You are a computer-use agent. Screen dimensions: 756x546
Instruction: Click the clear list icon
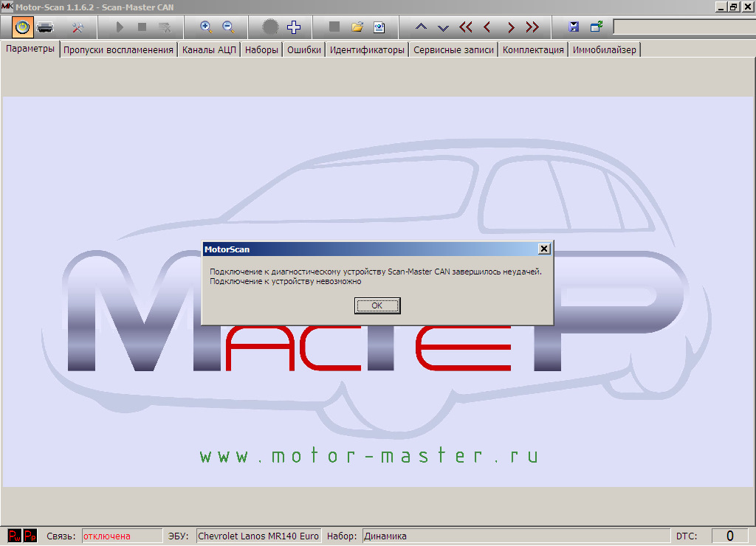[x=165, y=27]
